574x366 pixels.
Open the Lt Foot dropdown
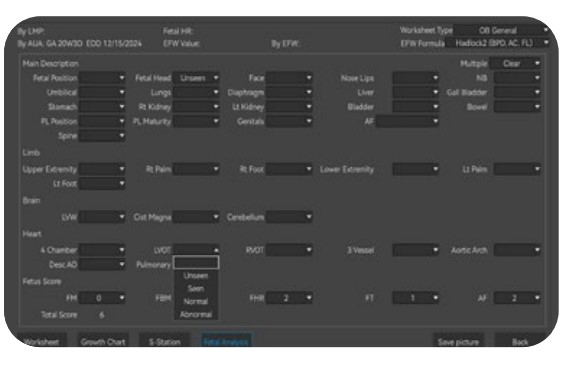(102, 183)
